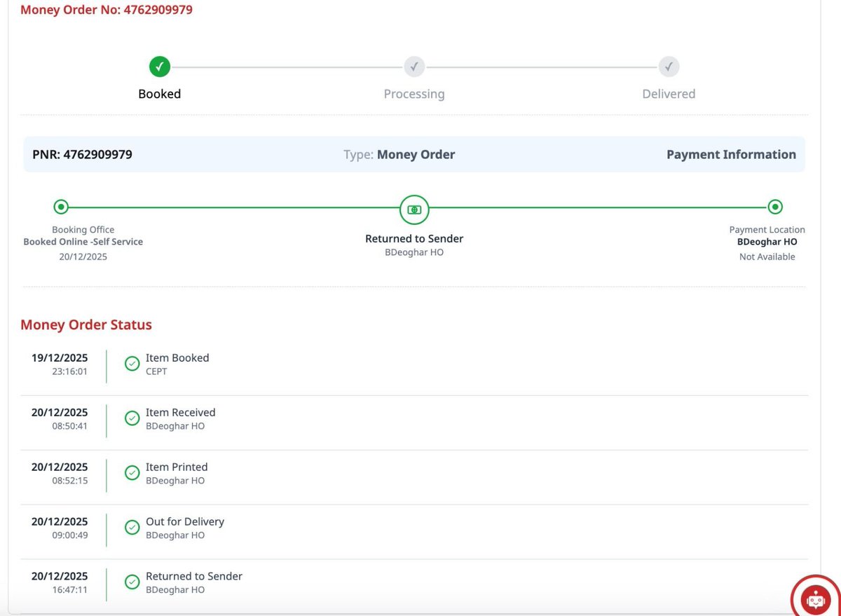Viewport: 841px width, 616px height.
Task: Click the check icon beside Out for Delivery
Action: pos(132,527)
